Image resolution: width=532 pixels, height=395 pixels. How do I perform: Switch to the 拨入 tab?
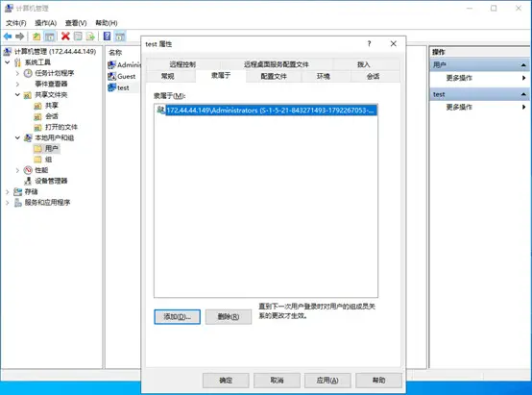click(363, 64)
